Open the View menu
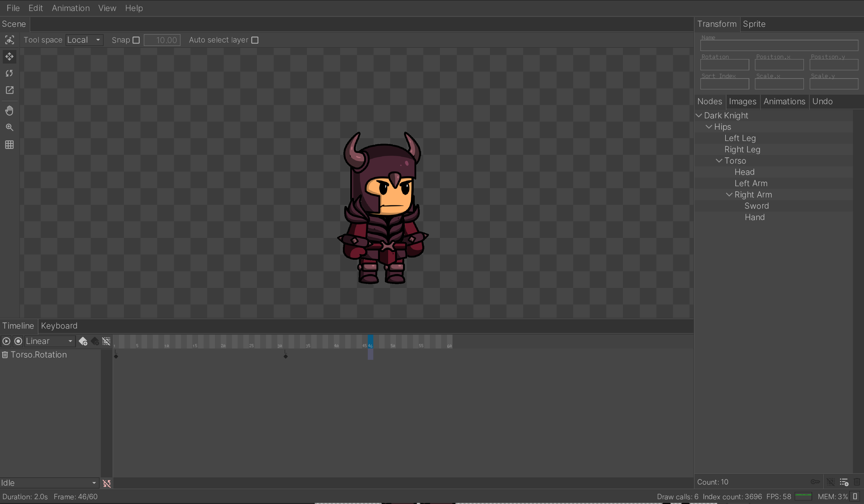864x504 pixels. tap(107, 8)
